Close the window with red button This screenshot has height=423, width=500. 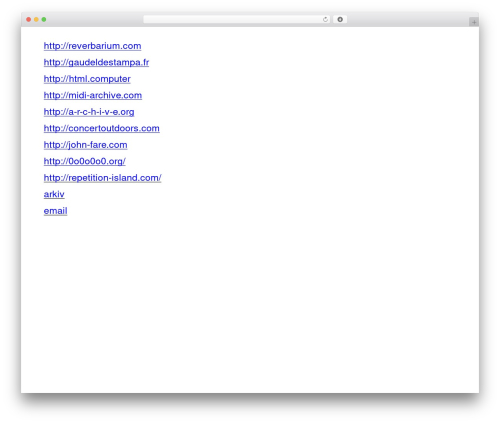pos(29,20)
